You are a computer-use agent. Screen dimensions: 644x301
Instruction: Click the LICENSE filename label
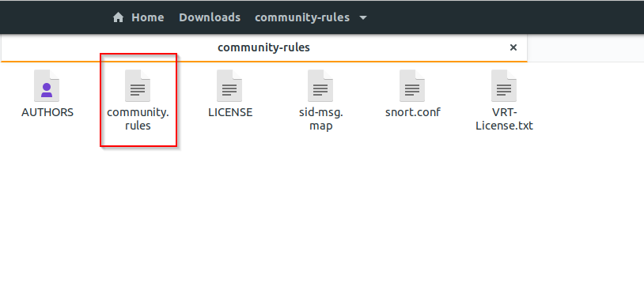pyautogui.click(x=230, y=112)
